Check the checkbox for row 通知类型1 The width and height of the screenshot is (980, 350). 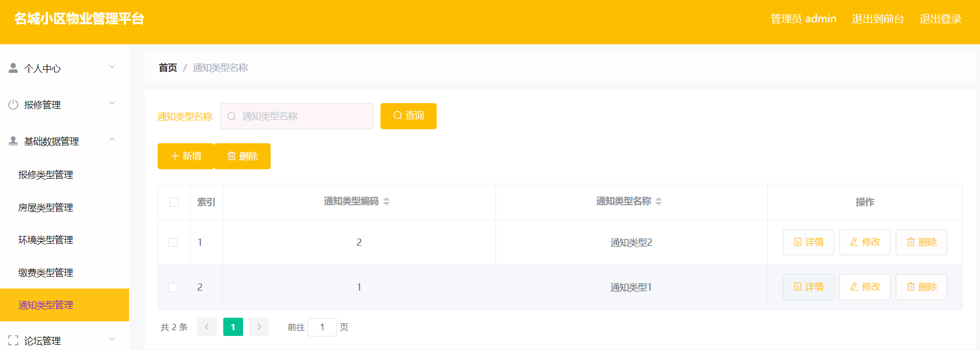[173, 287]
